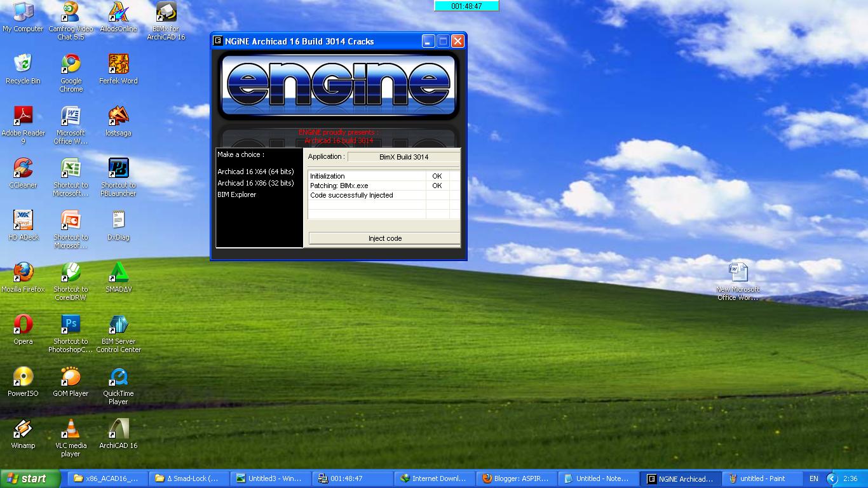Switch to untitled Paint taskbar item

click(x=762, y=478)
